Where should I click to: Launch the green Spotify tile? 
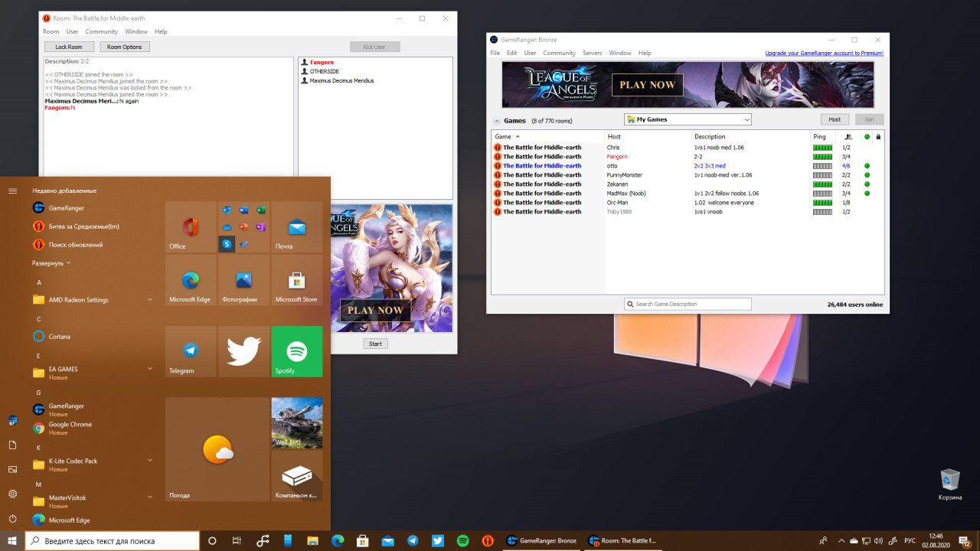297,351
